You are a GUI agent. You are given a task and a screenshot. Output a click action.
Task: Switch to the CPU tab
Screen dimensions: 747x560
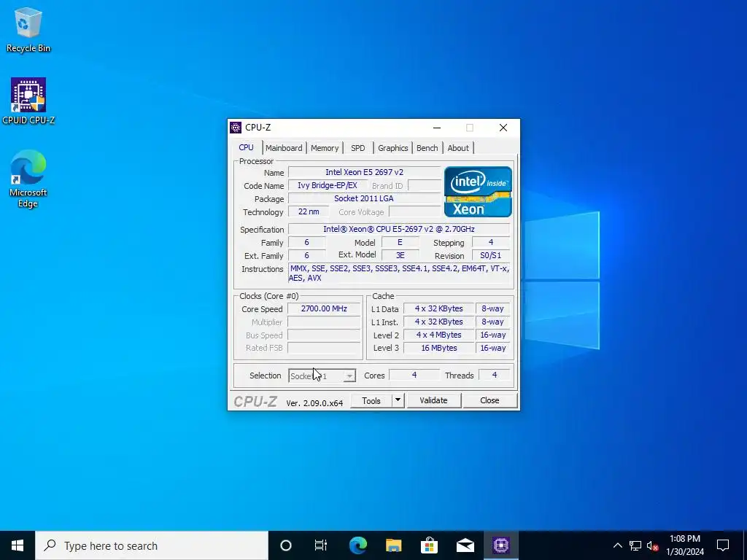point(246,147)
